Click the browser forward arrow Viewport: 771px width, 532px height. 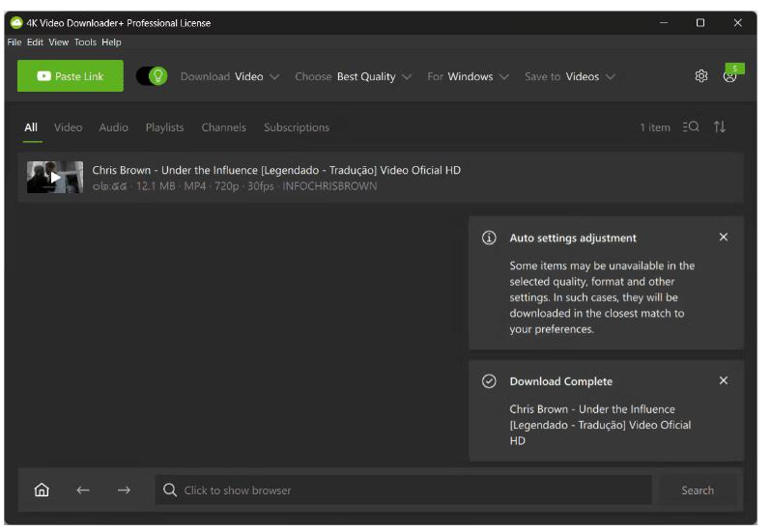(124, 490)
